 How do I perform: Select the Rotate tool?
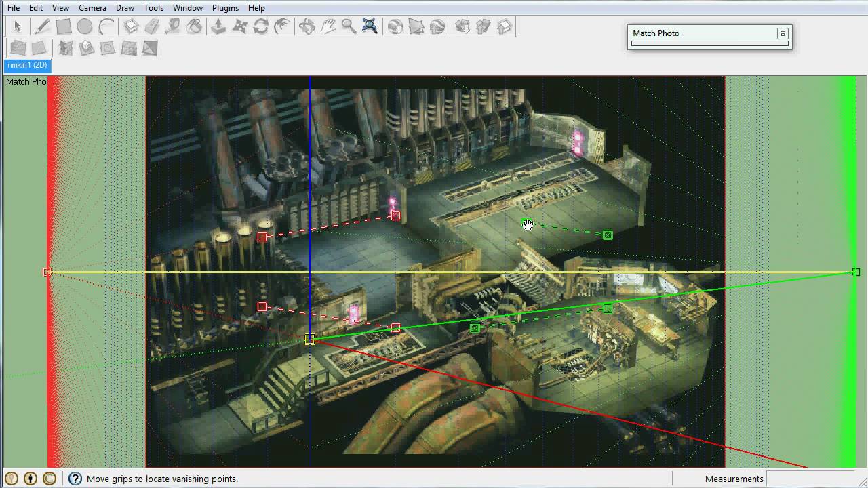(x=261, y=26)
